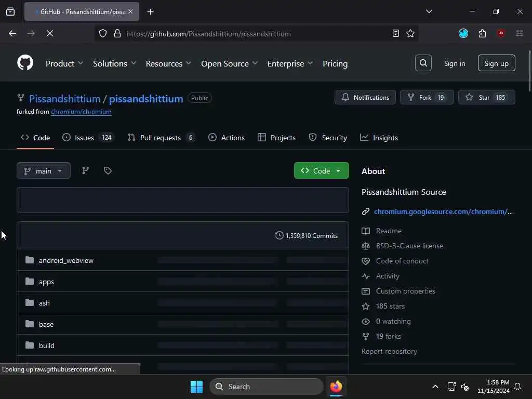Open the Firefox extensions puzzle icon

pos(482,34)
